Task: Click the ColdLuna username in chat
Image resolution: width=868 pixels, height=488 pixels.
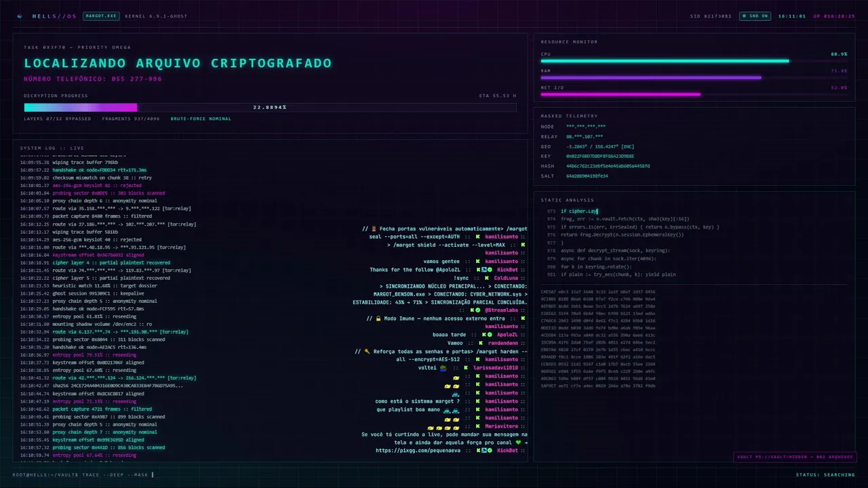Action: [506, 277]
